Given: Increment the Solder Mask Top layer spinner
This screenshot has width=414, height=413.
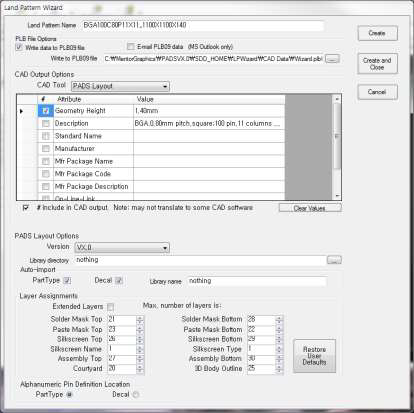Looking at the screenshot, I should coord(140,318).
